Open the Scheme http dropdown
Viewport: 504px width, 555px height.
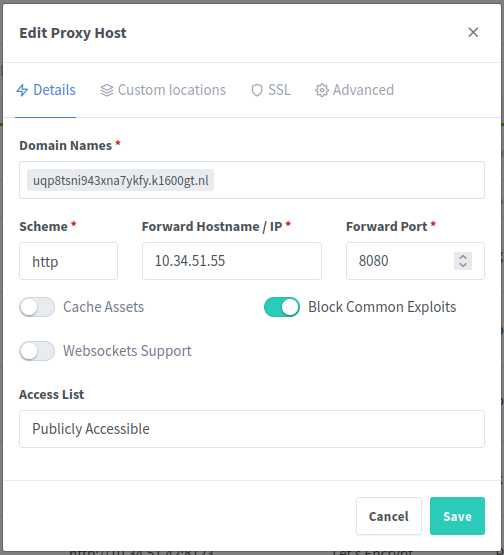click(x=68, y=261)
